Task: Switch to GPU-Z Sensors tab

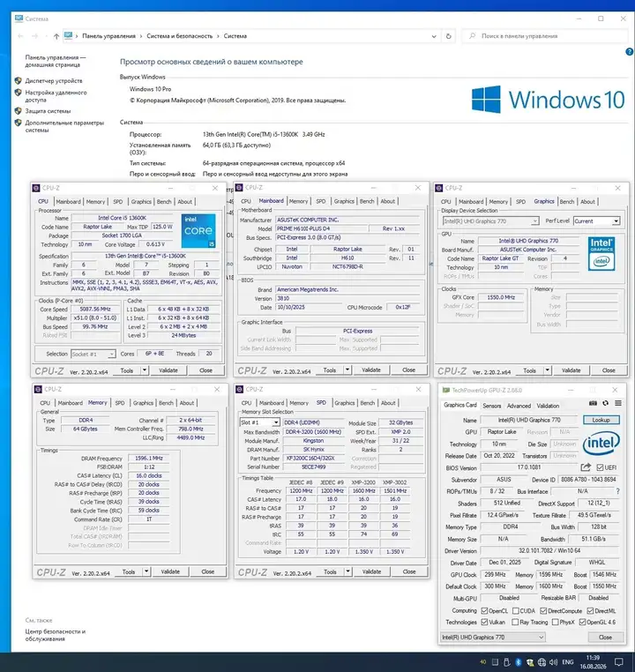Action: (x=491, y=406)
